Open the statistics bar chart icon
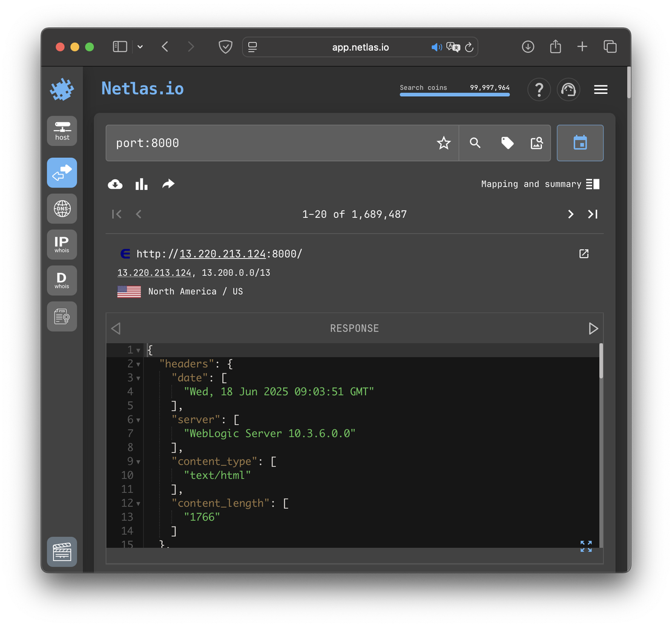This screenshot has height=627, width=672. tap(142, 184)
